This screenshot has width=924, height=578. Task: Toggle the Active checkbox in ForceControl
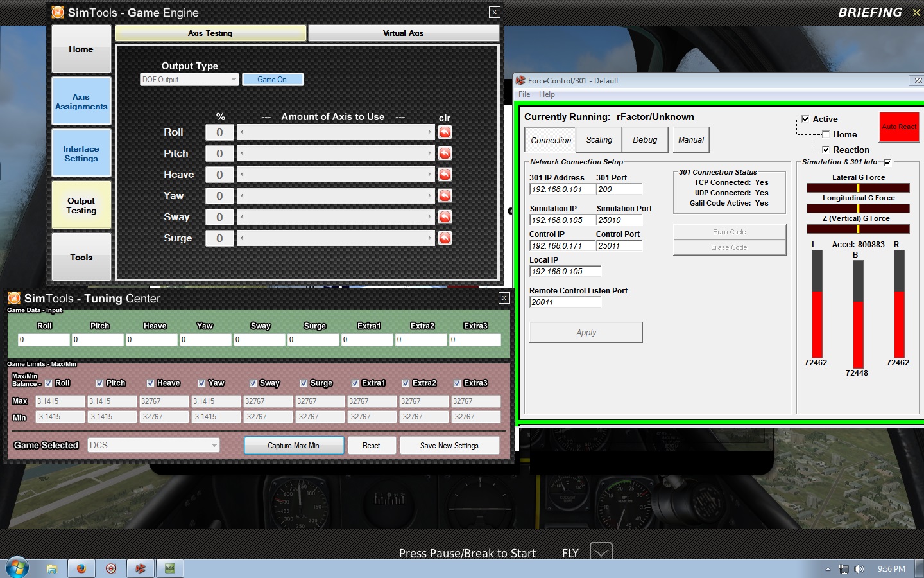click(805, 119)
